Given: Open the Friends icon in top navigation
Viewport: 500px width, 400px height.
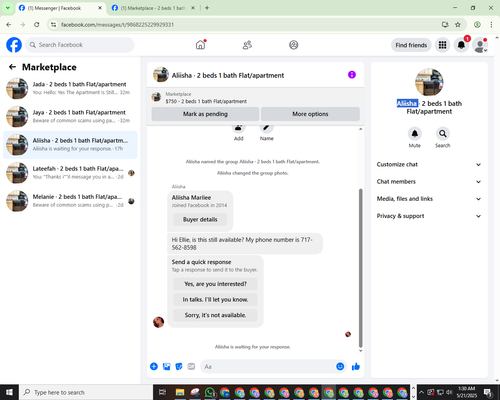Looking at the screenshot, I should tap(247, 45).
